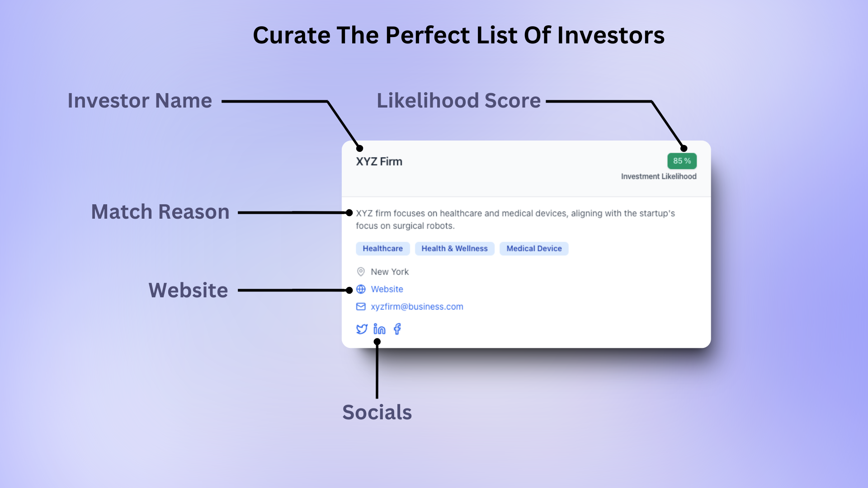Click the match reason description paragraph
Image resolution: width=868 pixels, height=488 pixels.
[x=515, y=219]
